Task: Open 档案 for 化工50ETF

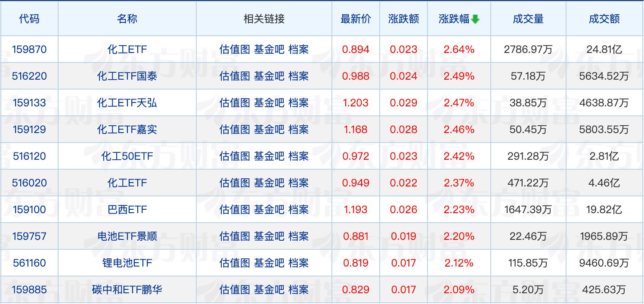Action: tap(298, 156)
